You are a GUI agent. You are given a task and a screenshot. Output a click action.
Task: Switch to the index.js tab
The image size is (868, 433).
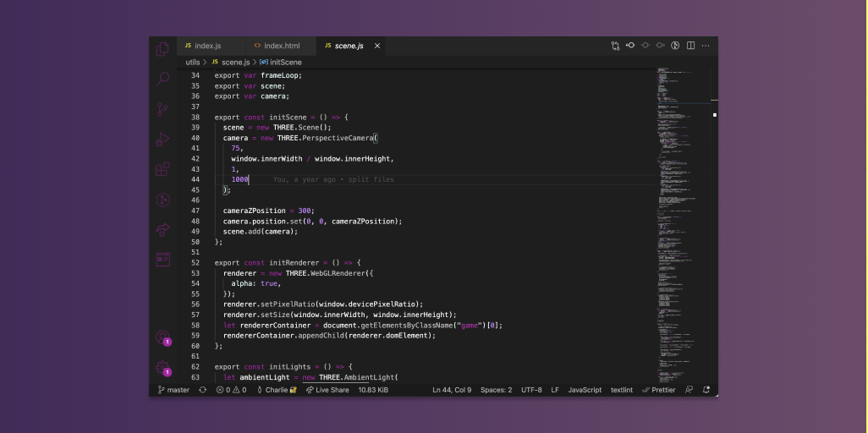(x=211, y=46)
